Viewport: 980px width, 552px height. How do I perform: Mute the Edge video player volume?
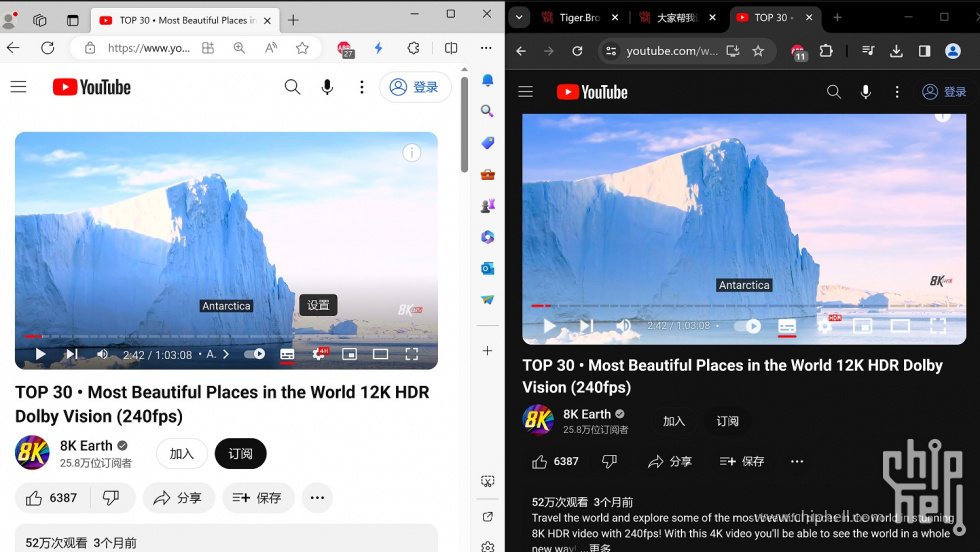pos(102,354)
